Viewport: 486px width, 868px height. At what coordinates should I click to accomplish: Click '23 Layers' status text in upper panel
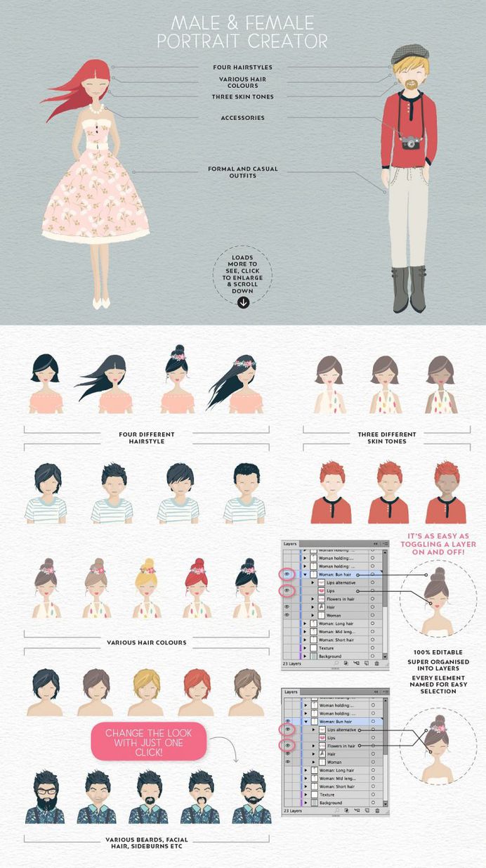click(x=292, y=663)
